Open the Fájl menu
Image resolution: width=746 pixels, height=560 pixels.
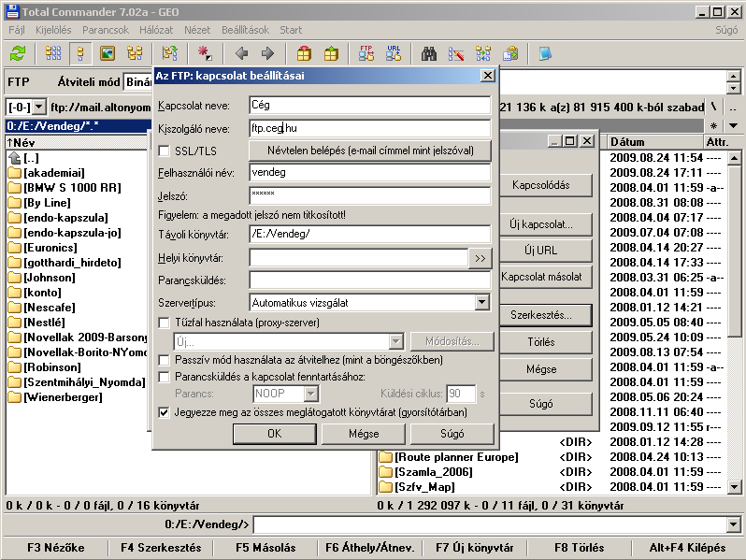click(x=17, y=30)
